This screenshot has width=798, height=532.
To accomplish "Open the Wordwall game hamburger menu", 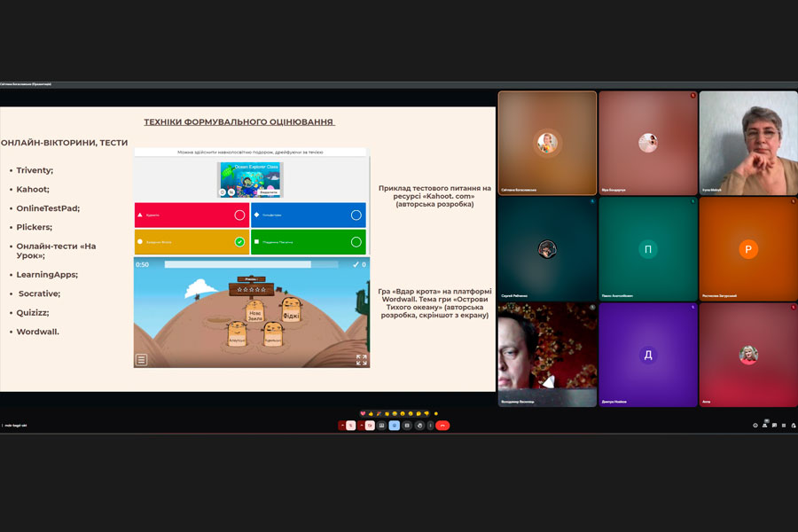I will click(x=141, y=360).
